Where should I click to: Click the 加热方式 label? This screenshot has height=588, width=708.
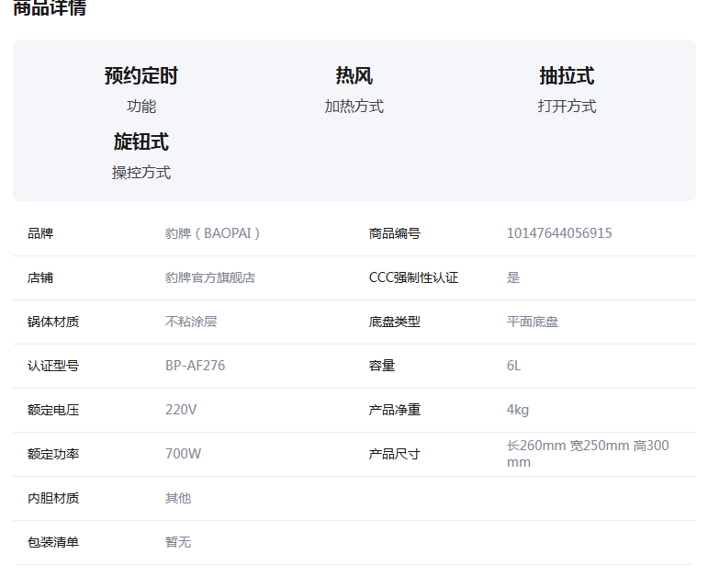pos(354,107)
